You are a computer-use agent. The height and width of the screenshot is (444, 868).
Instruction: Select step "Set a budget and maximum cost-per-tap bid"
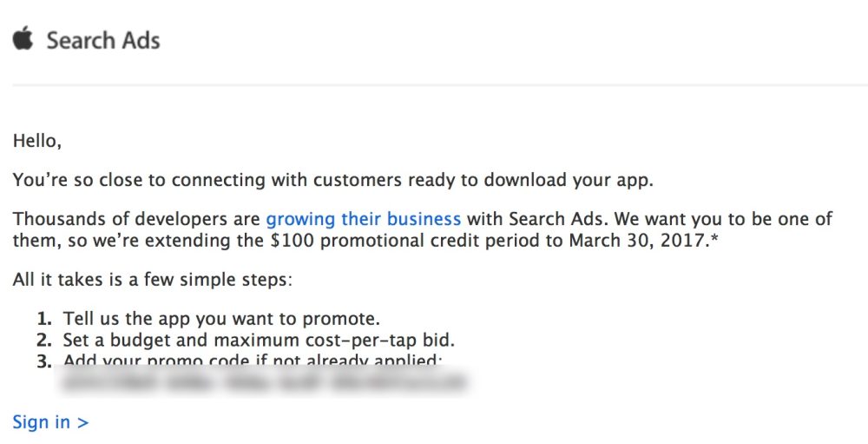259,340
